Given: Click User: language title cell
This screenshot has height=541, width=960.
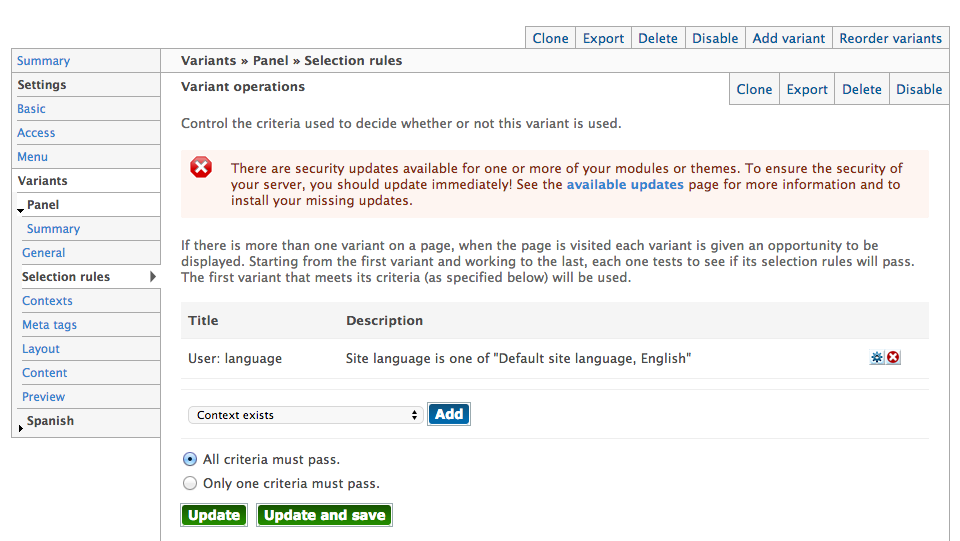Looking at the screenshot, I should 235,359.
